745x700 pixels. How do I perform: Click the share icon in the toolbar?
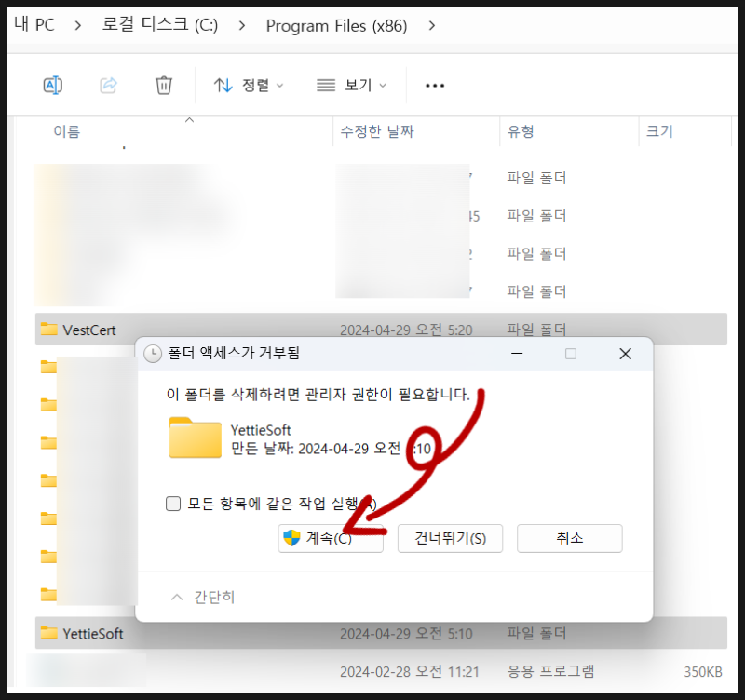[x=108, y=85]
